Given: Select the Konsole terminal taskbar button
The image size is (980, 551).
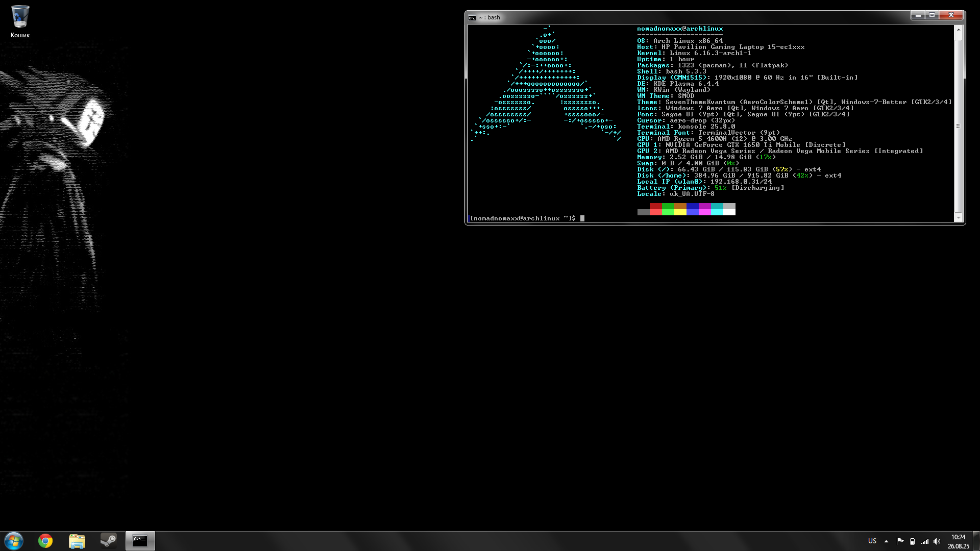Looking at the screenshot, I should 140,541.
